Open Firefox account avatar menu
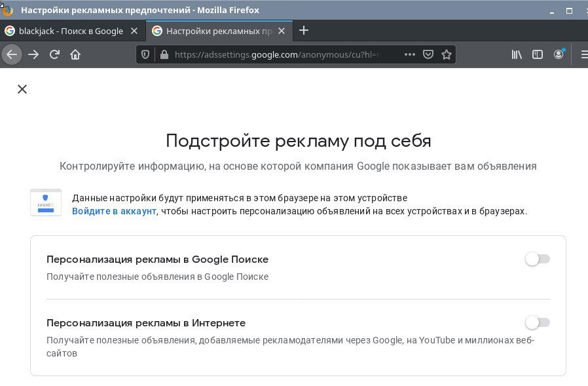Image resolution: width=588 pixels, height=386 pixels. pos(559,55)
